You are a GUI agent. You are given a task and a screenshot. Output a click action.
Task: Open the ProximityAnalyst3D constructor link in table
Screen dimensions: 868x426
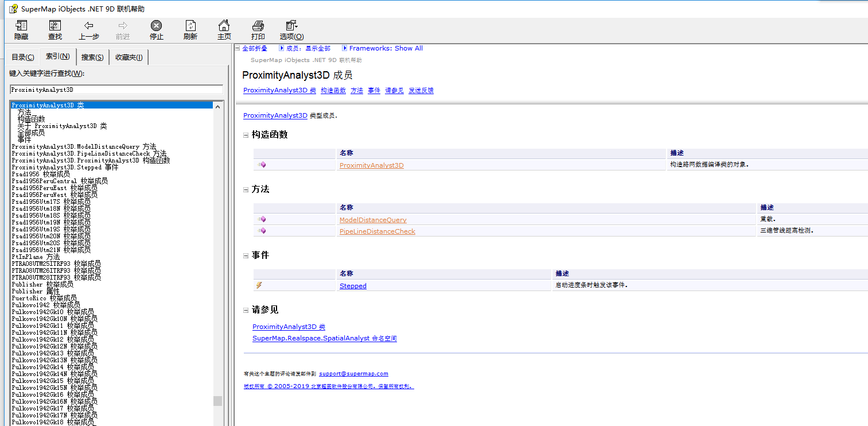tap(372, 165)
